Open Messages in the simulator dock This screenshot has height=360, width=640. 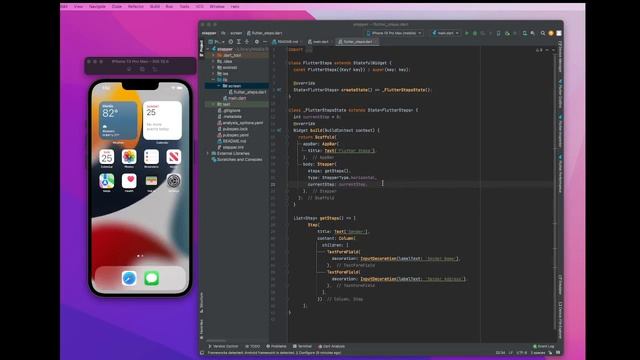tap(151, 278)
